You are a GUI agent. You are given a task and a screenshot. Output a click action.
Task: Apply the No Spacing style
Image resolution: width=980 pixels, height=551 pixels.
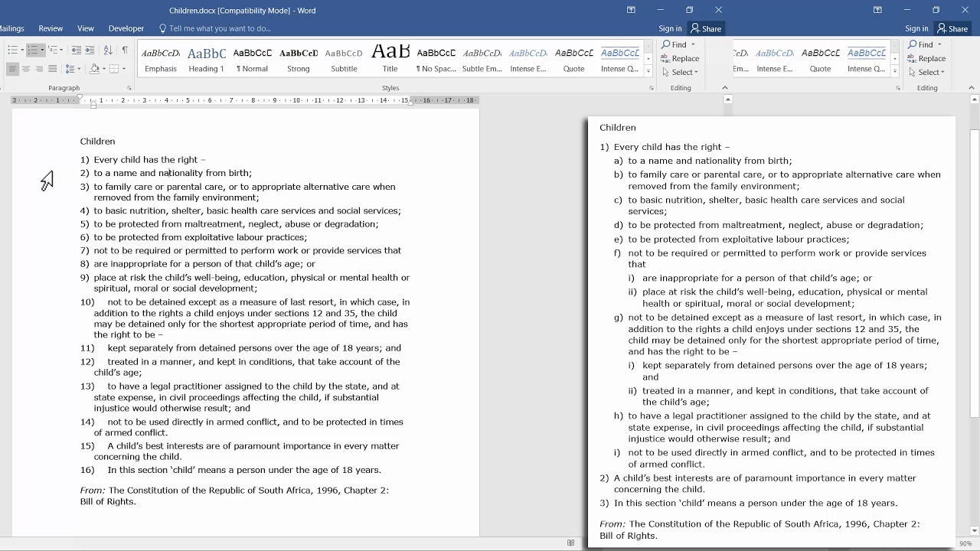436,60
